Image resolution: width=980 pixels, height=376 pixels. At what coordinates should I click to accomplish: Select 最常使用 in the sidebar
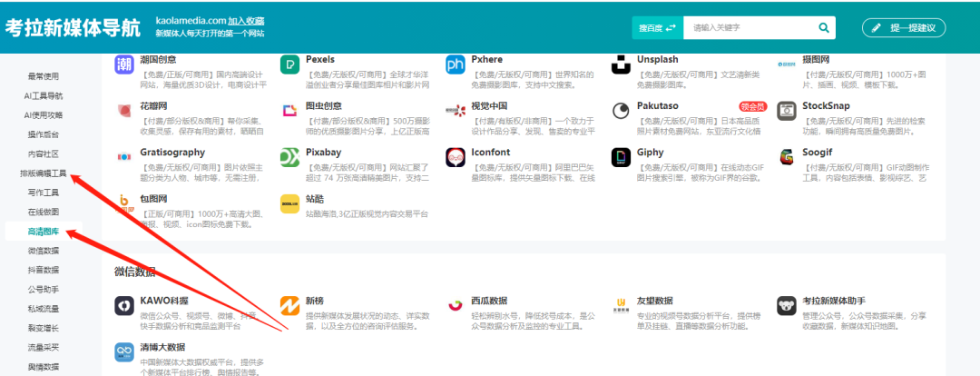pos(44,76)
